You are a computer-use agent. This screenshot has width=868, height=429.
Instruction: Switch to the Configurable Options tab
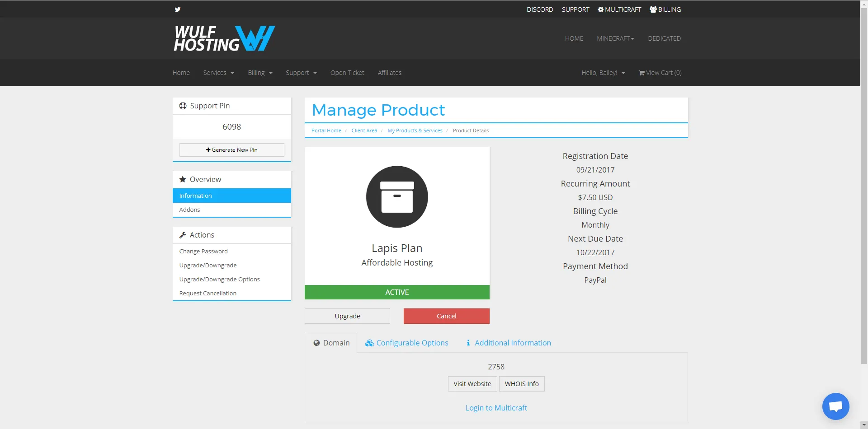tap(407, 343)
